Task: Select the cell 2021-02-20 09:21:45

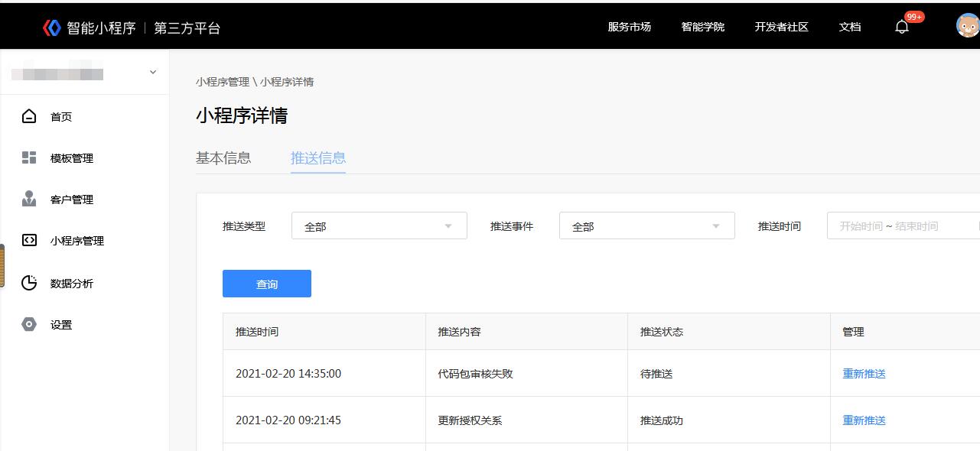Action: point(324,420)
